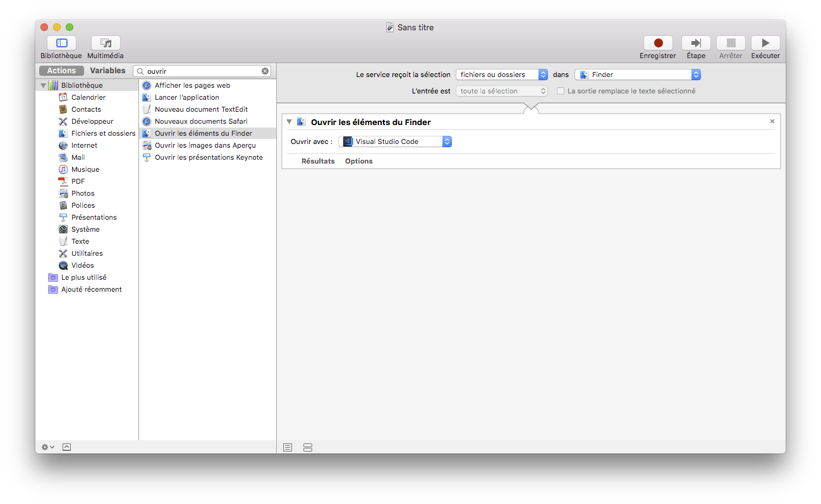The width and height of the screenshot is (821, 504).
Task: Switch to the Actions tab
Action: (61, 71)
